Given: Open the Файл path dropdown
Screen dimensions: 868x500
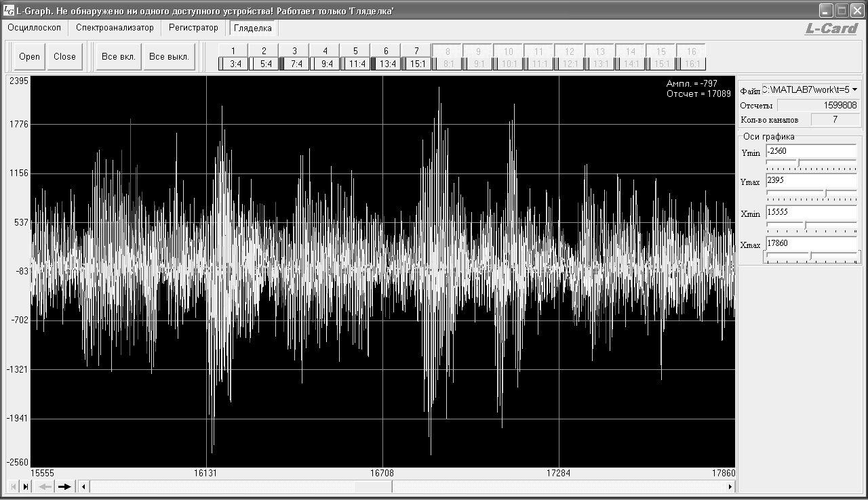Looking at the screenshot, I should pos(854,89).
